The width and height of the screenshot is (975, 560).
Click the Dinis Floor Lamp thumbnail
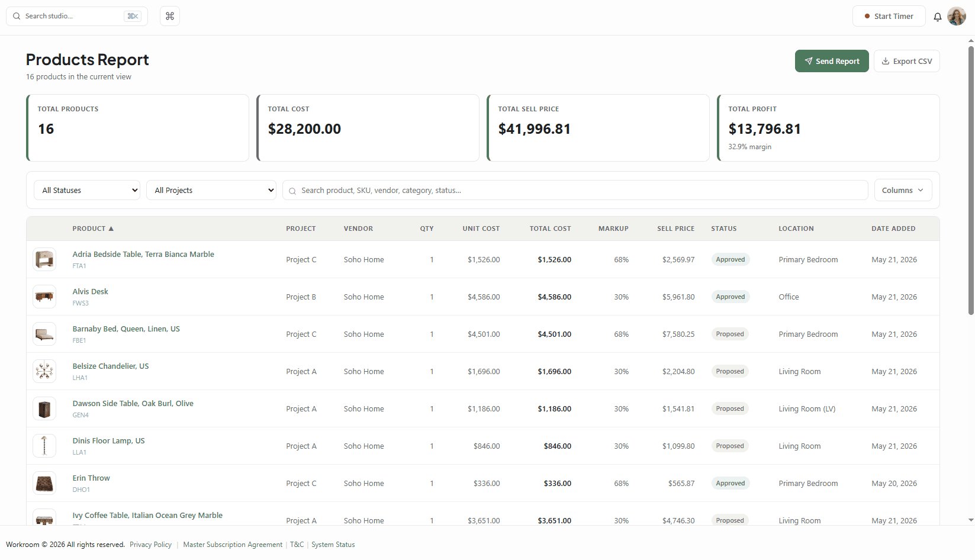click(44, 446)
